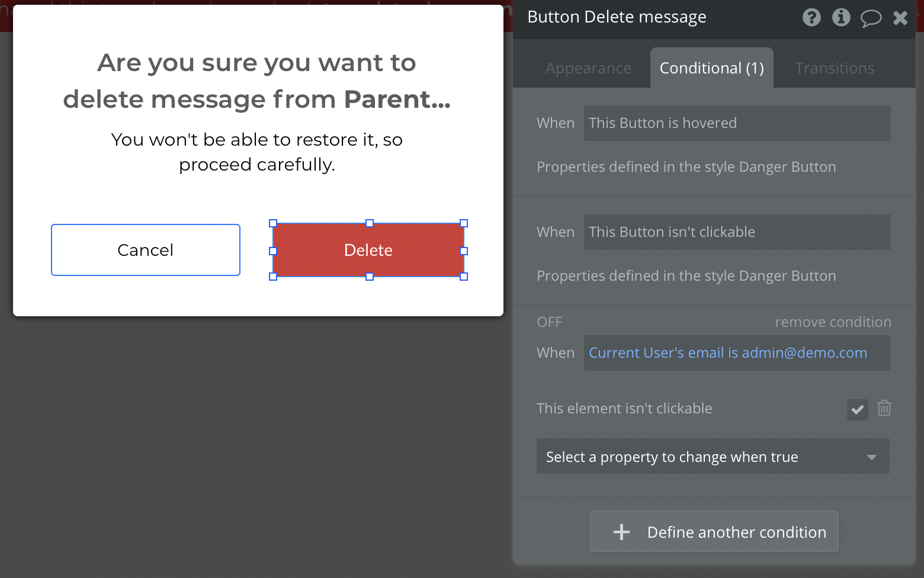Viewport: 924px width, 578px height.
Task: Edit the "This Button is hovered" expression
Action: 737,123
